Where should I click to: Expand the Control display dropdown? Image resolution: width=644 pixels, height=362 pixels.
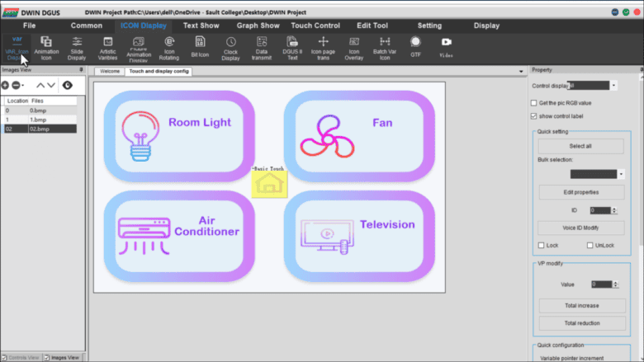tap(613, 86)
